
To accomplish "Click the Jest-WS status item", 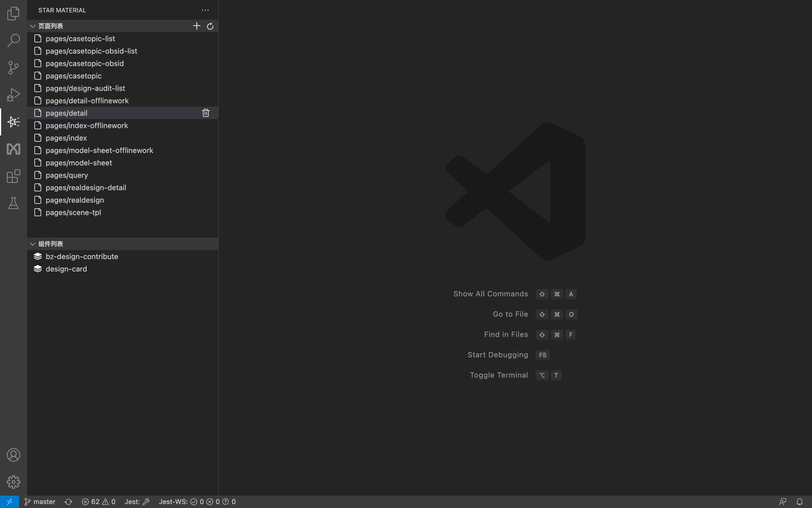I will point(197,502).
